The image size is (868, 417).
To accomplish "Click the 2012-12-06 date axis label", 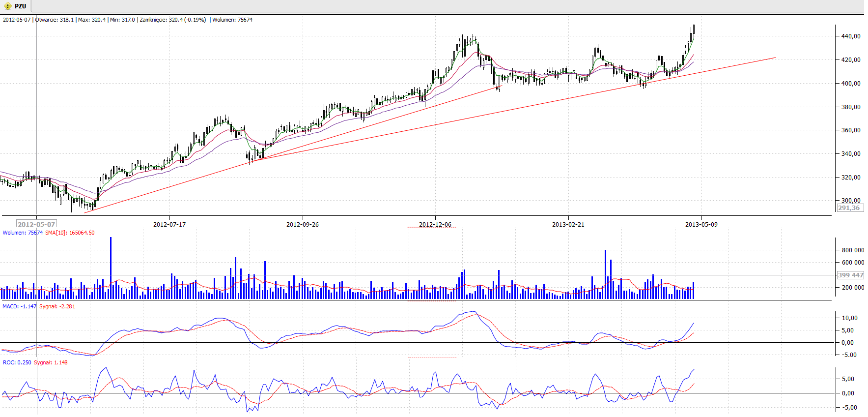I will pyautogui.click(x=435, y=224).
